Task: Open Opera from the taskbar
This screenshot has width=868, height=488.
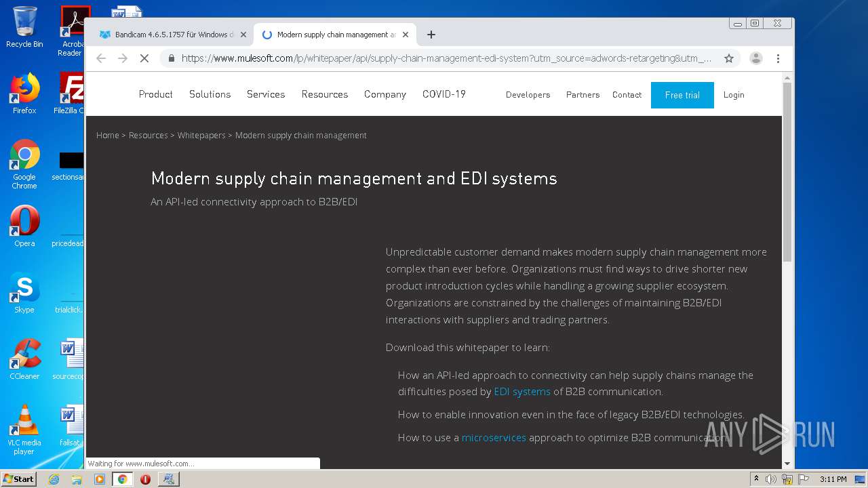Action: 145,479
